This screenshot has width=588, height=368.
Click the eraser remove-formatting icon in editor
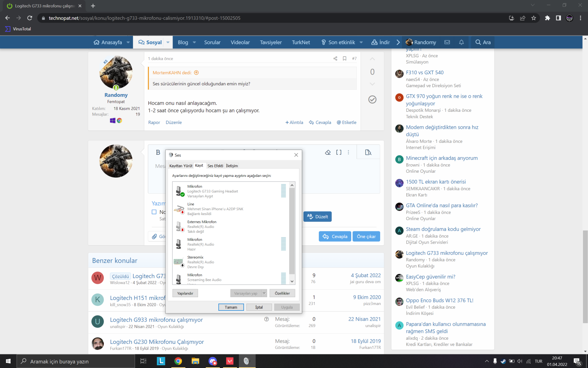[x=328, y=152]
